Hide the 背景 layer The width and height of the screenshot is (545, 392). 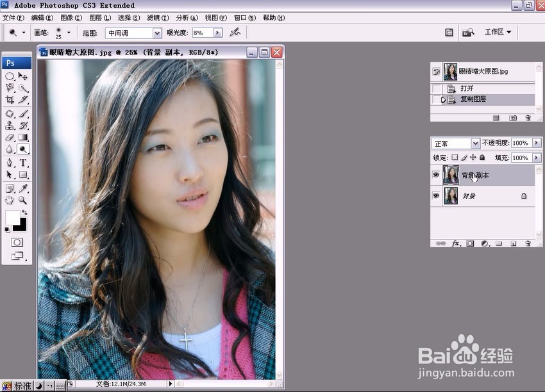436,195
